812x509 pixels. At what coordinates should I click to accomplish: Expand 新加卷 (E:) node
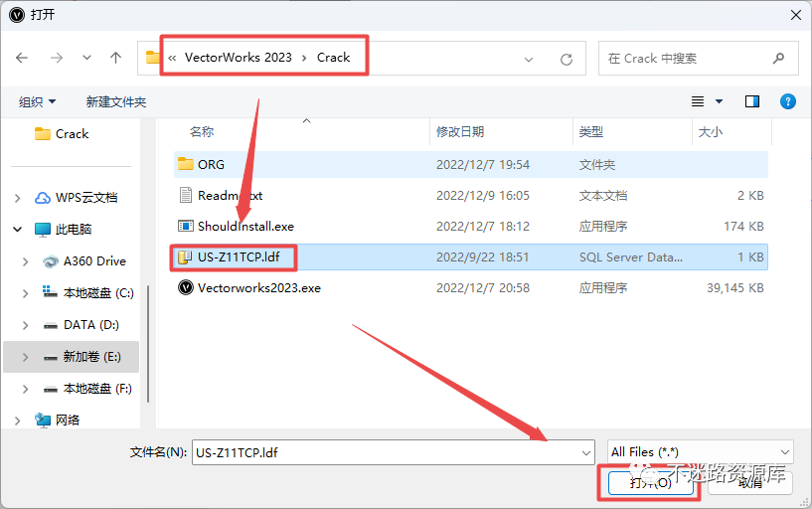pos(25,357)
